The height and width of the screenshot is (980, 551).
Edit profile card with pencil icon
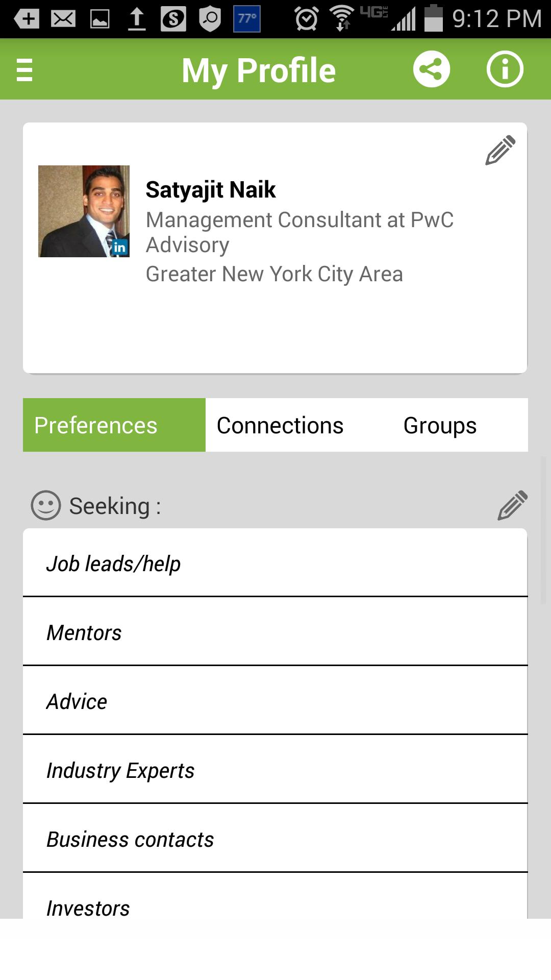pos(500,150)
